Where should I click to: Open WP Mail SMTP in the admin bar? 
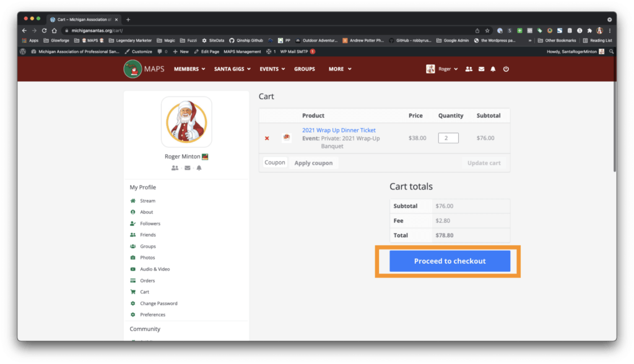298,52
